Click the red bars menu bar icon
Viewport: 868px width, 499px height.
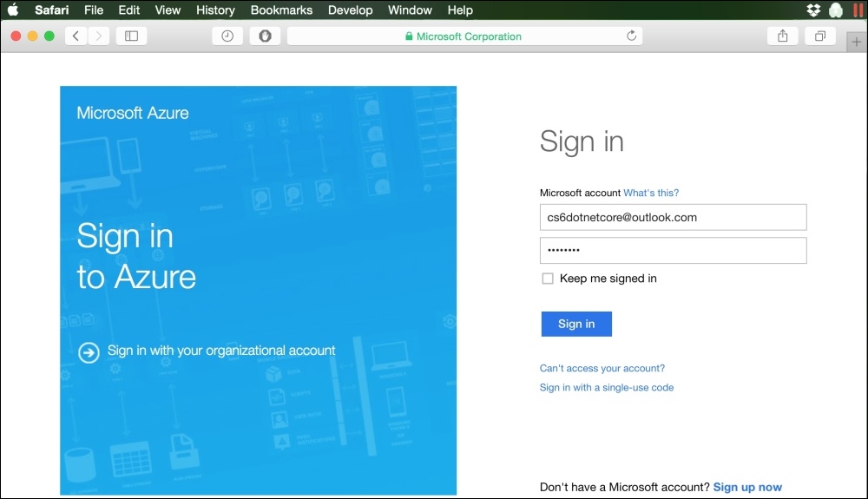click(858, 10)
